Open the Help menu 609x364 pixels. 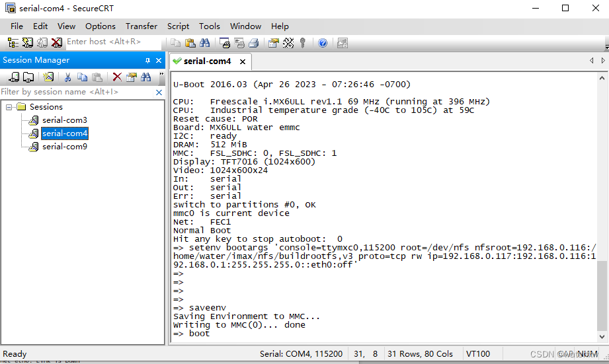(x=280, y=26)
